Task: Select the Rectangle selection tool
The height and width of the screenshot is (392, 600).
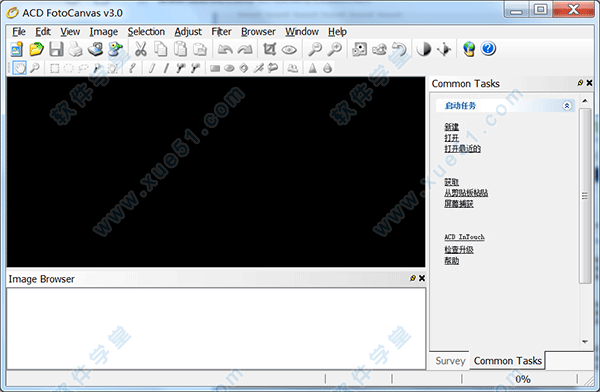Action: click(54, 68)
